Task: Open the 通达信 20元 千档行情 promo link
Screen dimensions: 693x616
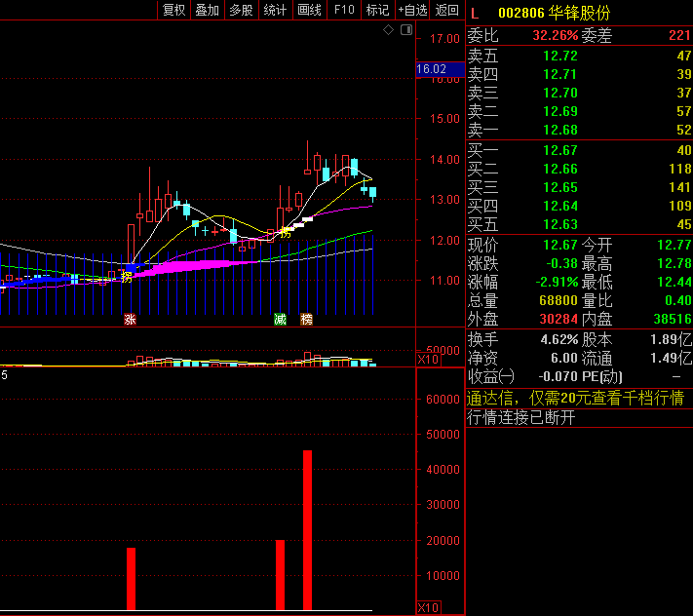Action: pos(576,399)
